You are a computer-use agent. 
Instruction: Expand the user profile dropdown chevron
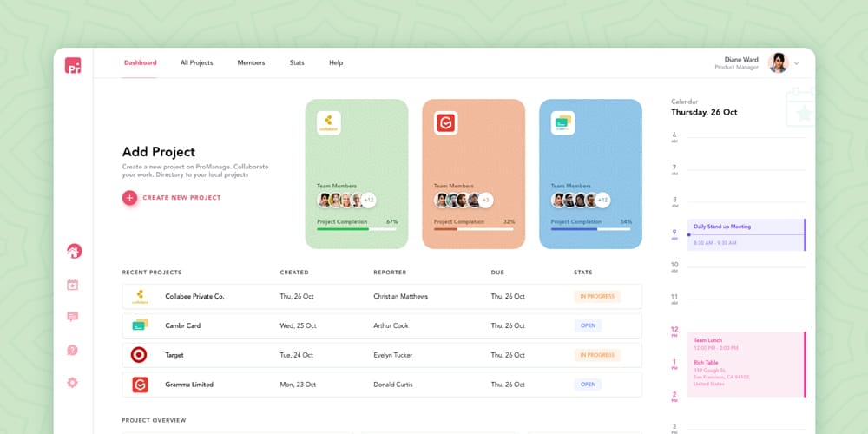pos(797,63)
